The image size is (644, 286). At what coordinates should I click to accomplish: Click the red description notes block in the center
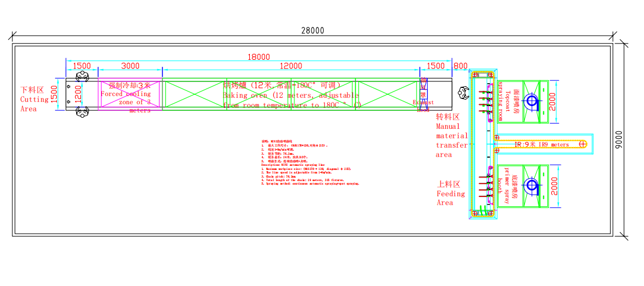coord(310,162)
